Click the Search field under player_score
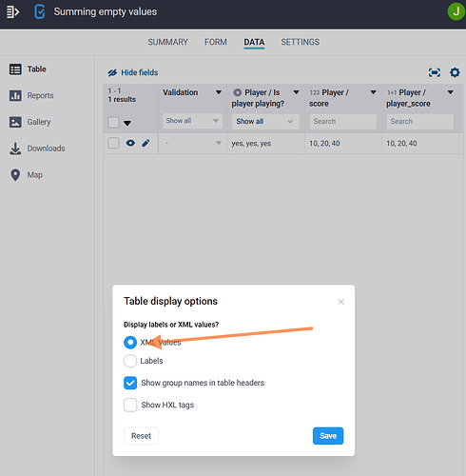Screen dimensions: 466x476 [x=420, y=122]
